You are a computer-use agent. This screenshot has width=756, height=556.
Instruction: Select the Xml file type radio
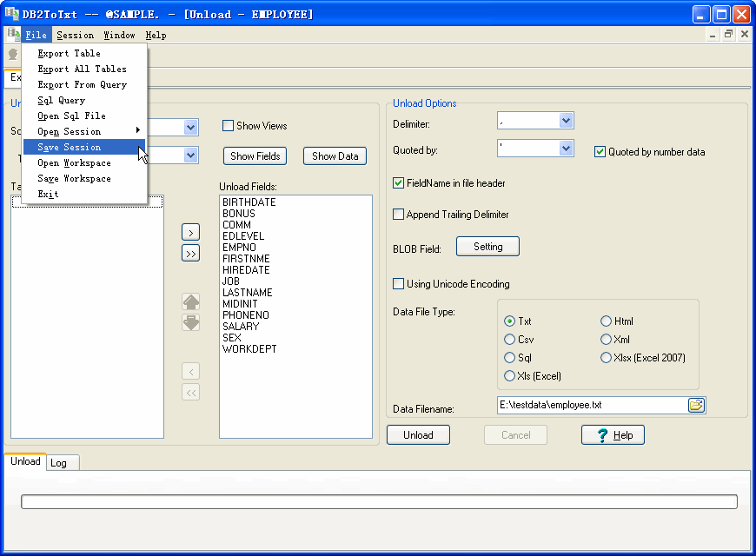coord(606,340)
